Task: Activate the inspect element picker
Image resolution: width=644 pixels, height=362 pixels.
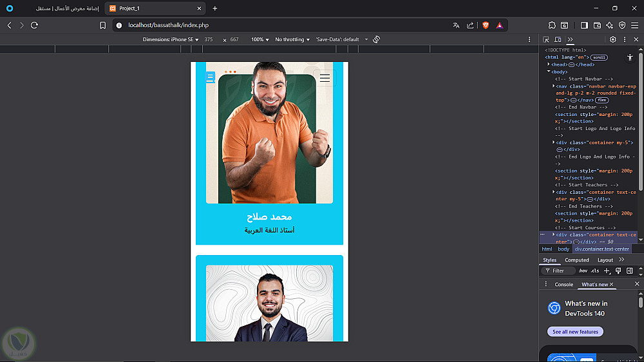Action: pyautogui.click(x=546, y=39)
